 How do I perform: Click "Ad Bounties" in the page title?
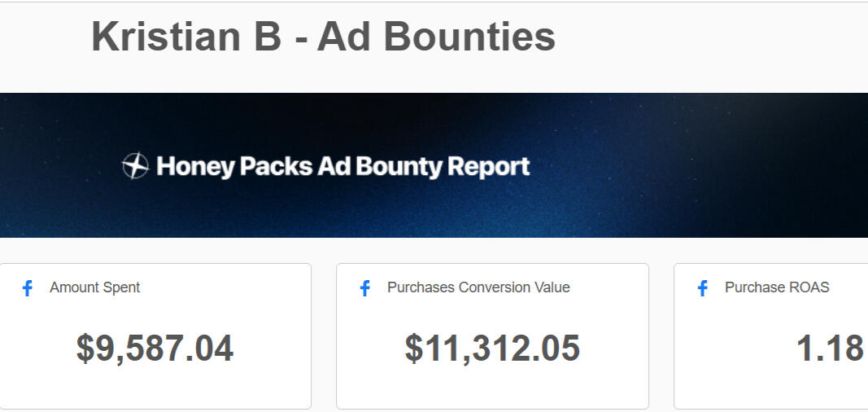436,37
